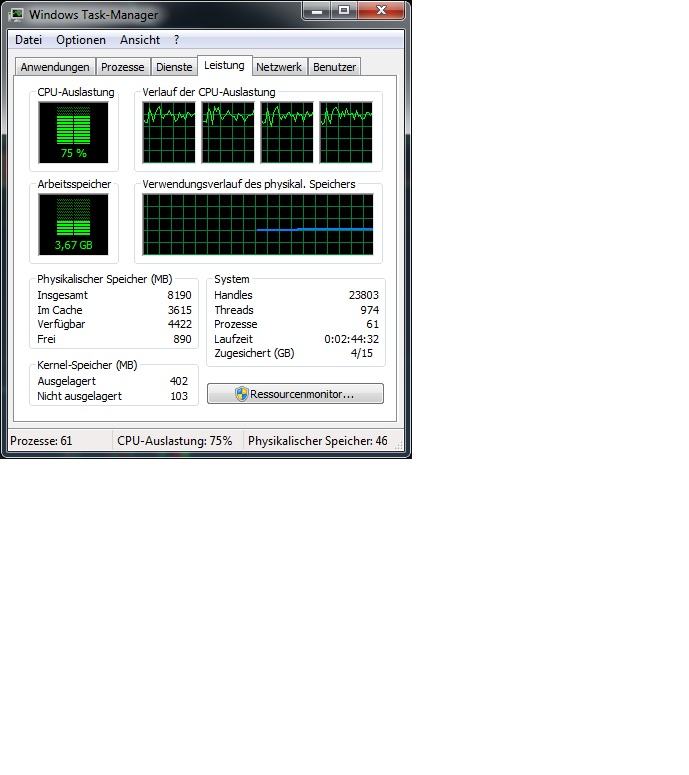Click the Insgesamt value 8190
The image size is (689, 775).
coord(179,295)
